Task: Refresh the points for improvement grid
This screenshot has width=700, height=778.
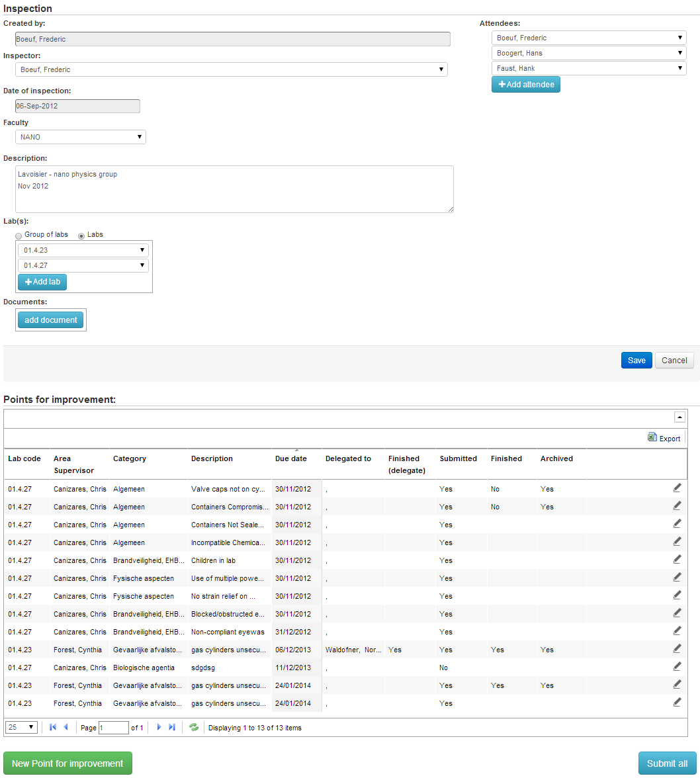Action: (x=193, y=728)
